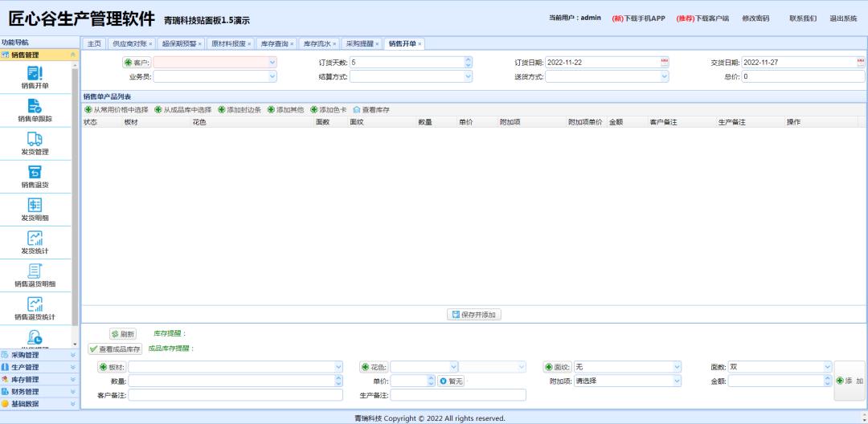
Task: Click 查看库存 toolbar item
Action: [x=371, y=110]
